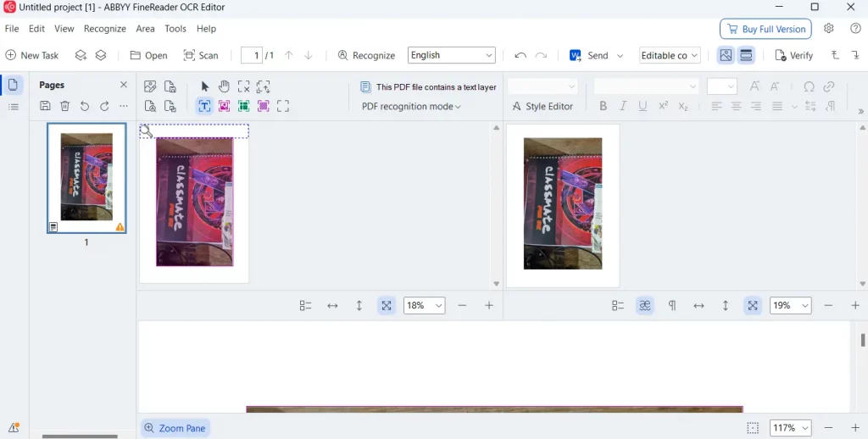Viewport: 868px width, 439px height.
Task: Open the Help menu
Action: click(x=206, y=29)
